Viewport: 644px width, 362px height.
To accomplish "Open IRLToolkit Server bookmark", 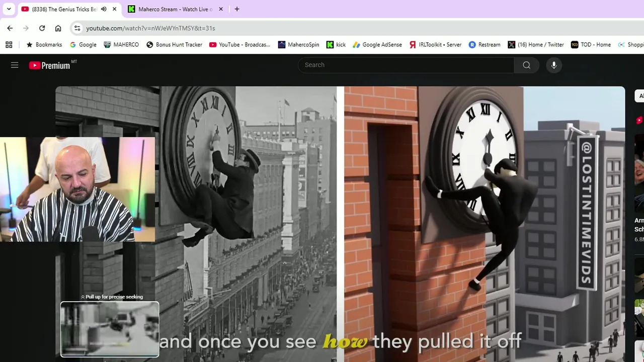I will [435, 45].
